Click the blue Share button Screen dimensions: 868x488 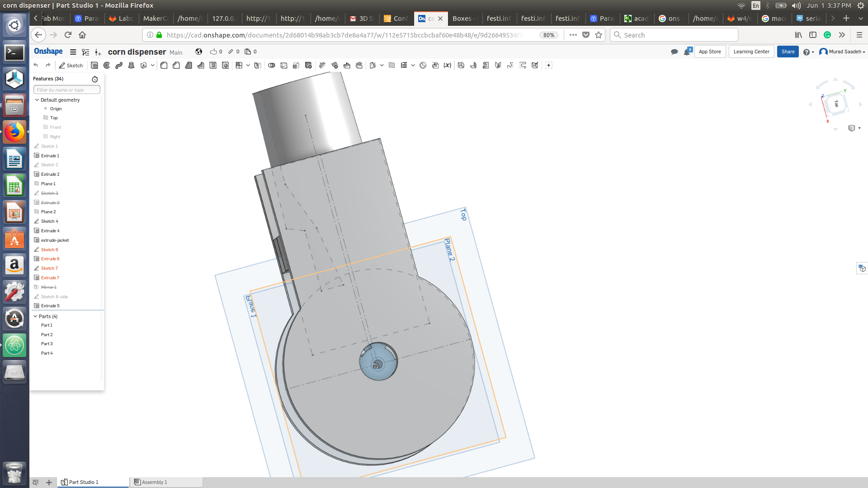[788, 52]
